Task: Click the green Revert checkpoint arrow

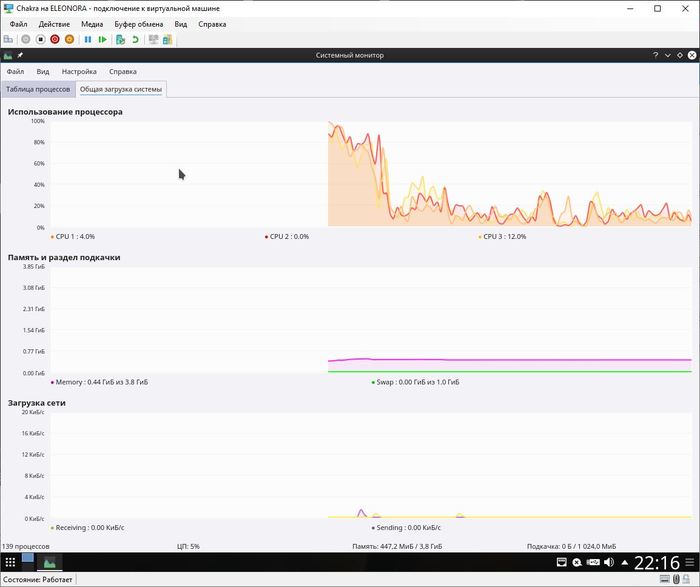Action: click(x=134, y=39)
